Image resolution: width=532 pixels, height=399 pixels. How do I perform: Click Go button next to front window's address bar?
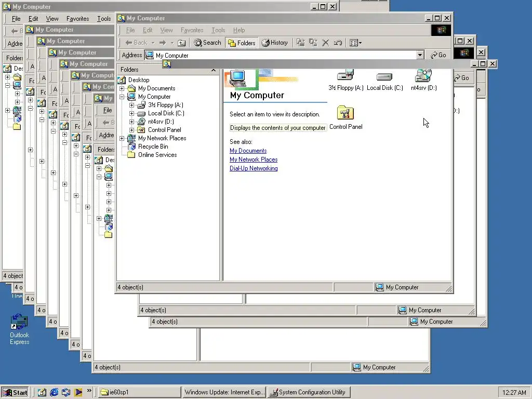click(x=438, y=55)
